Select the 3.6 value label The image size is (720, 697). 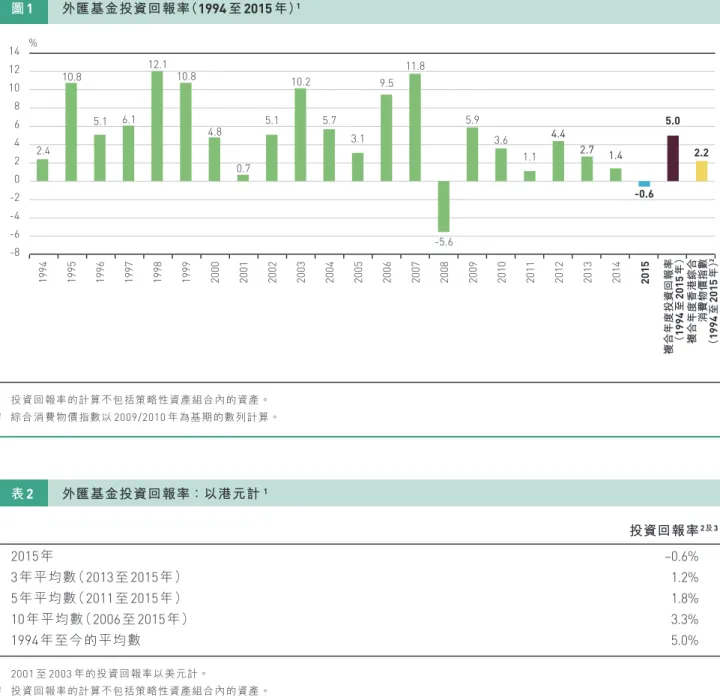(501, 140)
